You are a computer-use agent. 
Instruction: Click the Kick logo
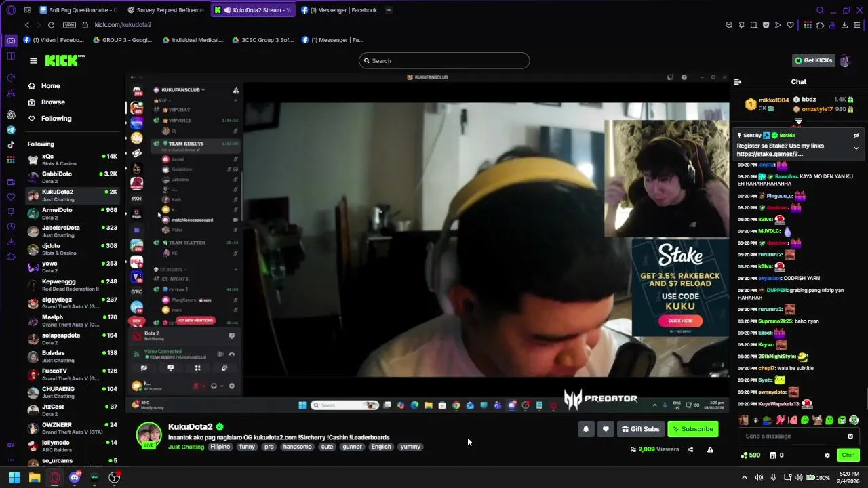click(x=64, y=61)
